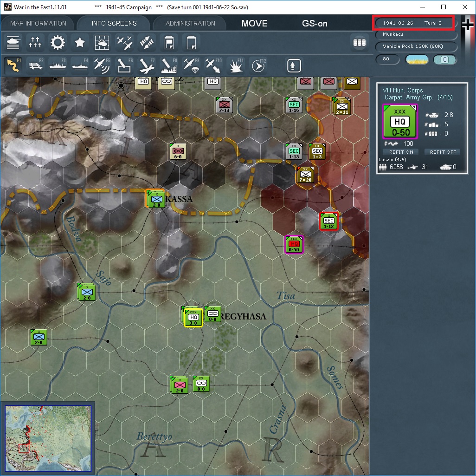Select the F3 naval transport mode icon
Screen dimensions: 476x476
[x=58, y=65]
